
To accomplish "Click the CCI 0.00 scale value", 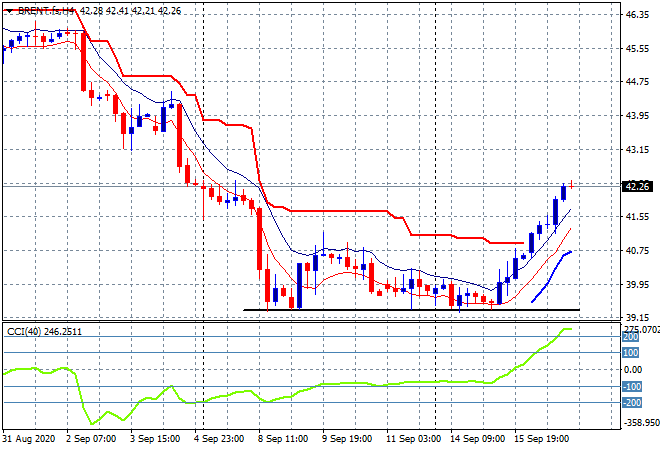I will click(x=633, y=370).
